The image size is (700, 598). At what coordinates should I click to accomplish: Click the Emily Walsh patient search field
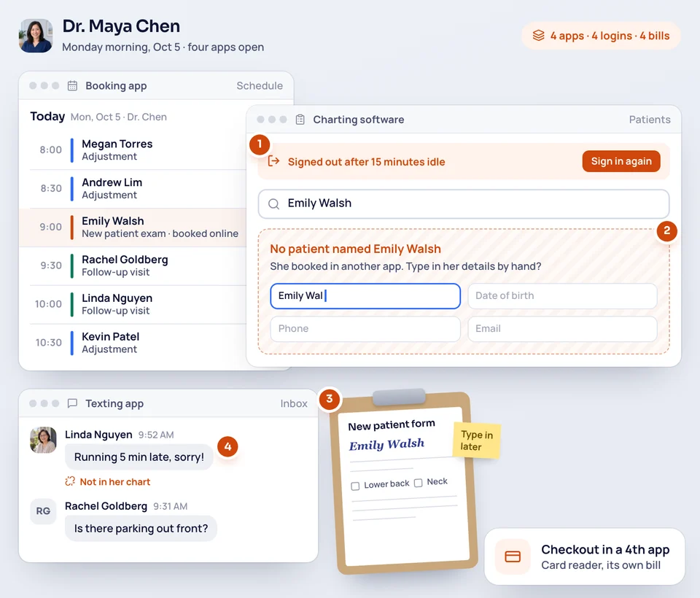(464, 204)
